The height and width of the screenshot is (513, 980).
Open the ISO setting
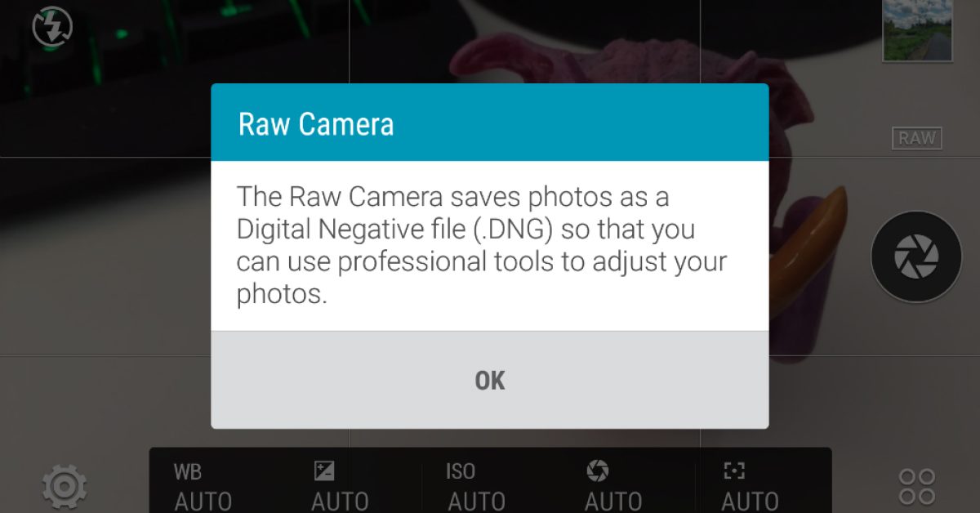(461, 472)
